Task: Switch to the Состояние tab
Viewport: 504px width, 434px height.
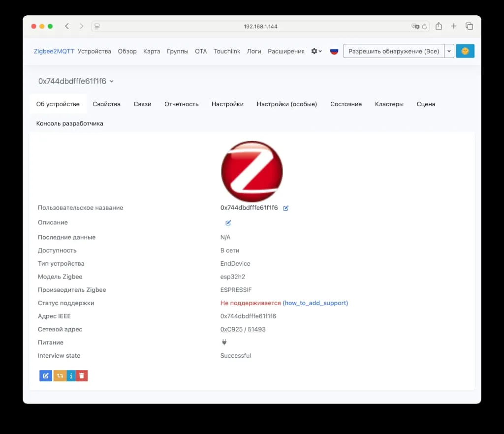Action: click(x=346, y=104)
